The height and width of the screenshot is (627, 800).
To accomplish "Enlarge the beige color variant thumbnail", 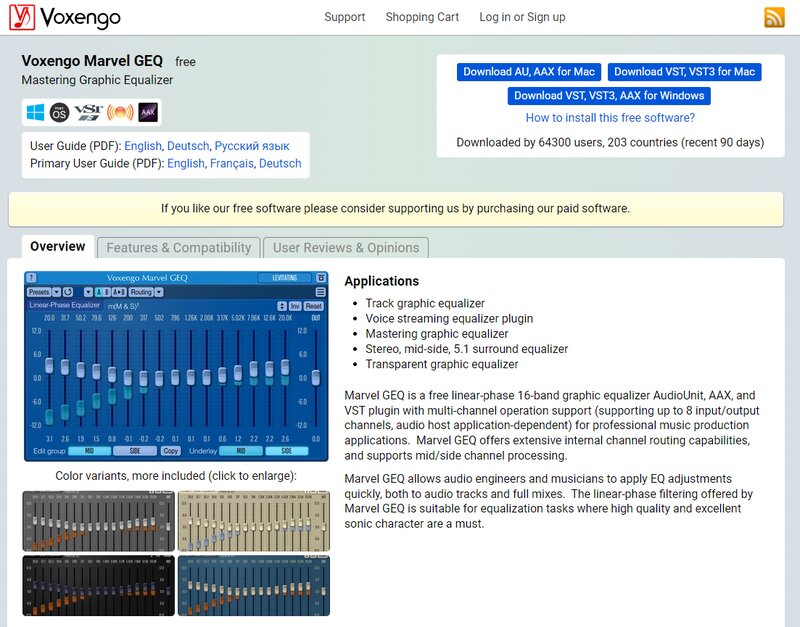I will (x=254, y=521).
